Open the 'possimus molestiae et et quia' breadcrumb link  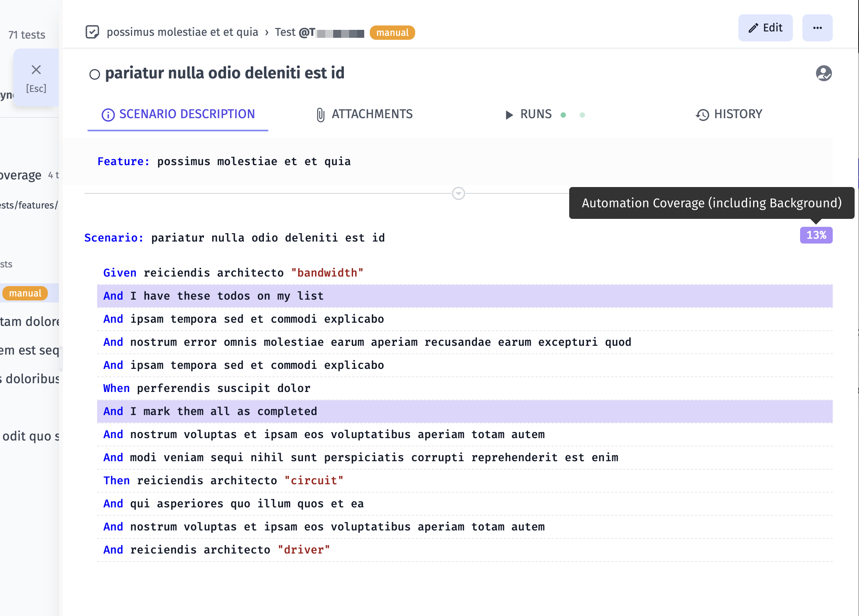[x=182, y=32]
